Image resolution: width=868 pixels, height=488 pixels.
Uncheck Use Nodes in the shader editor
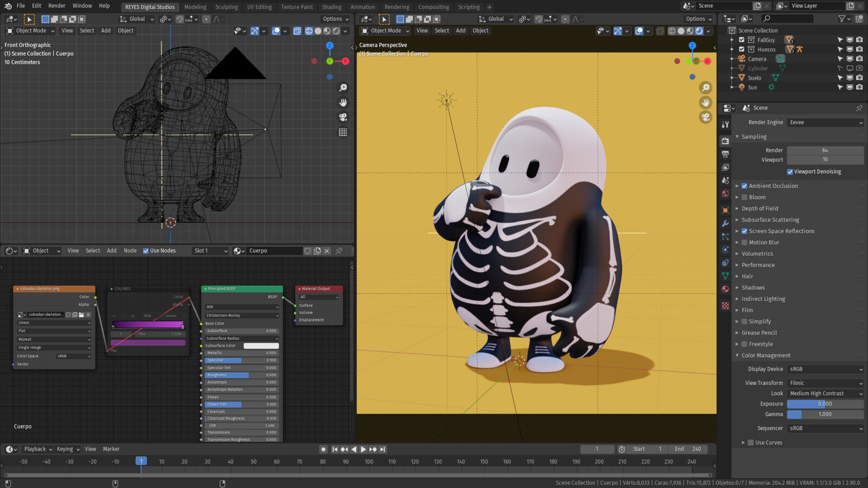coord(146,251)
